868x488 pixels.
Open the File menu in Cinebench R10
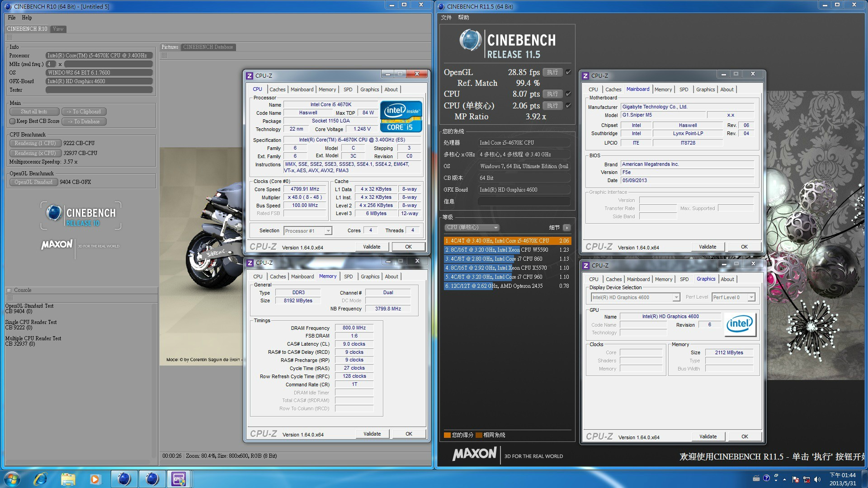coord(12,18)
